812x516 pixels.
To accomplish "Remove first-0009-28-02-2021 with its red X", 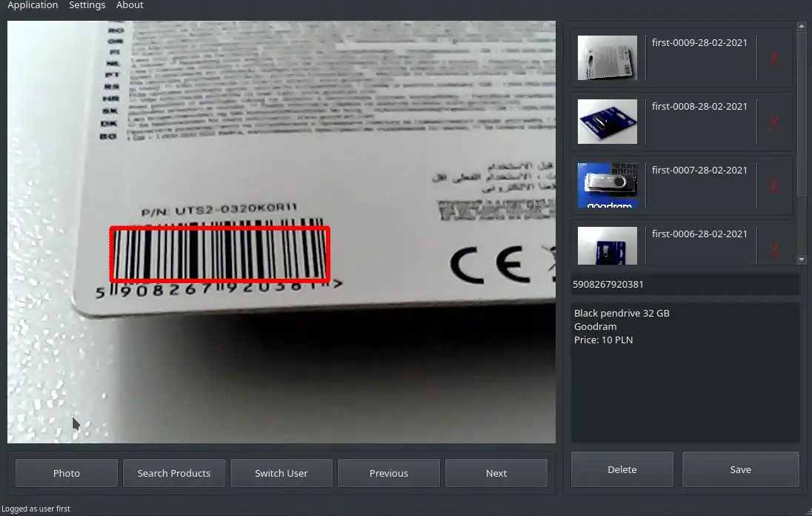I will pos(773,59).
